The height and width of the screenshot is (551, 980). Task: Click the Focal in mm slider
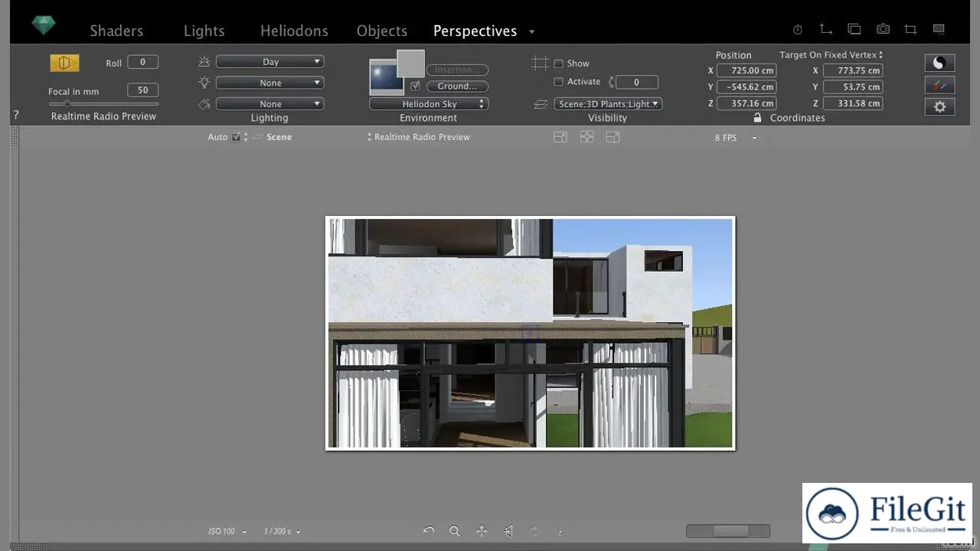[x=103, y=103]
